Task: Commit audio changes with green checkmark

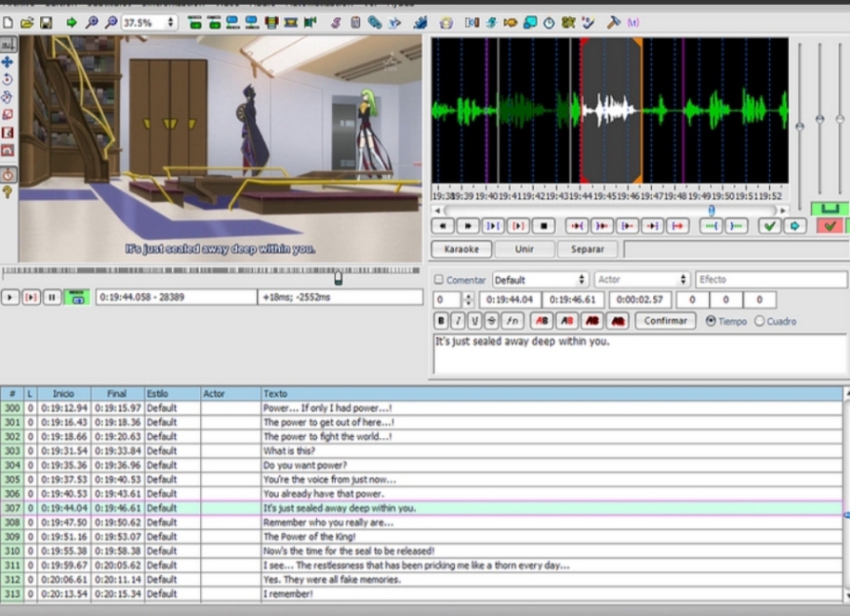Action: (x=768, y=226)
